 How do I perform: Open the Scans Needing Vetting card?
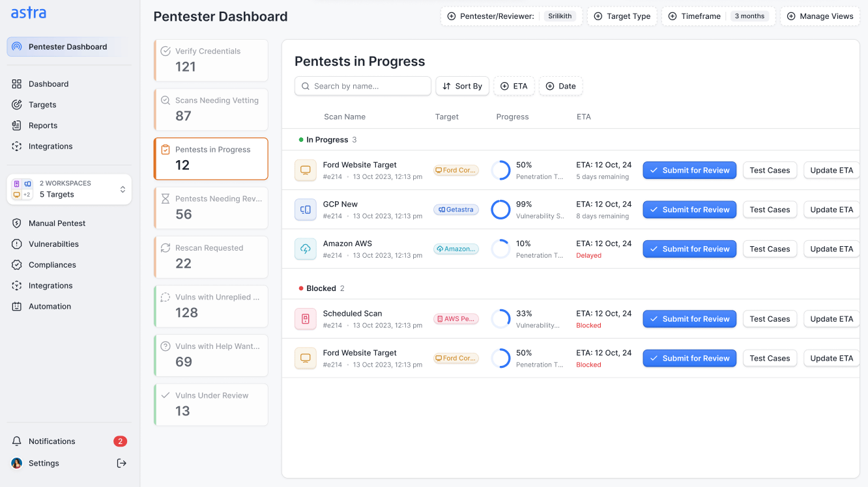[x=211, y=109]
